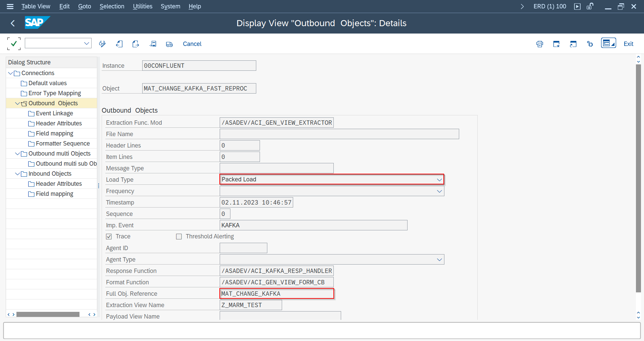This screenshot has width=644, height=341.
Task: Collapse the Outbound Objects tree node
Action: coord(17,103)
